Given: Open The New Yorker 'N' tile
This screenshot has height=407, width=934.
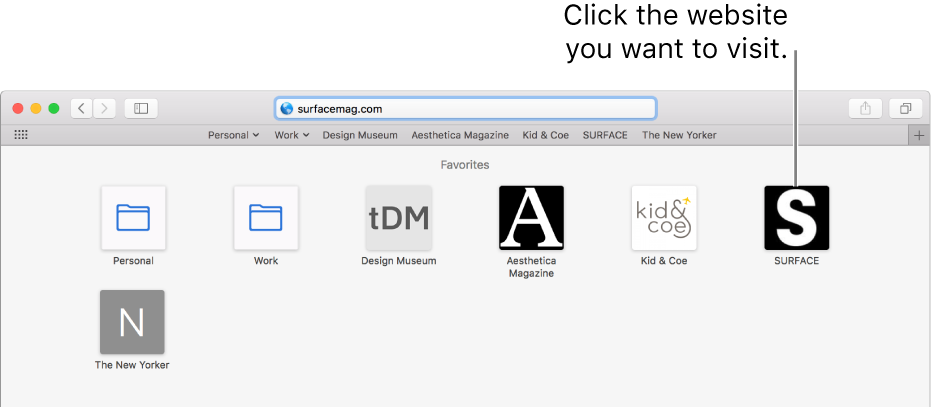Looking at the screenshot, I should coord(132,322).
